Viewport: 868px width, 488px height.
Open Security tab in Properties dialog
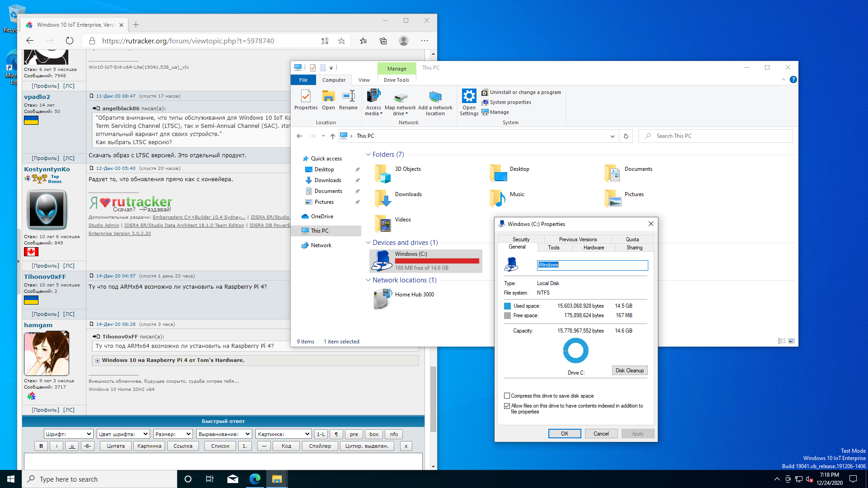click(521, 239)
